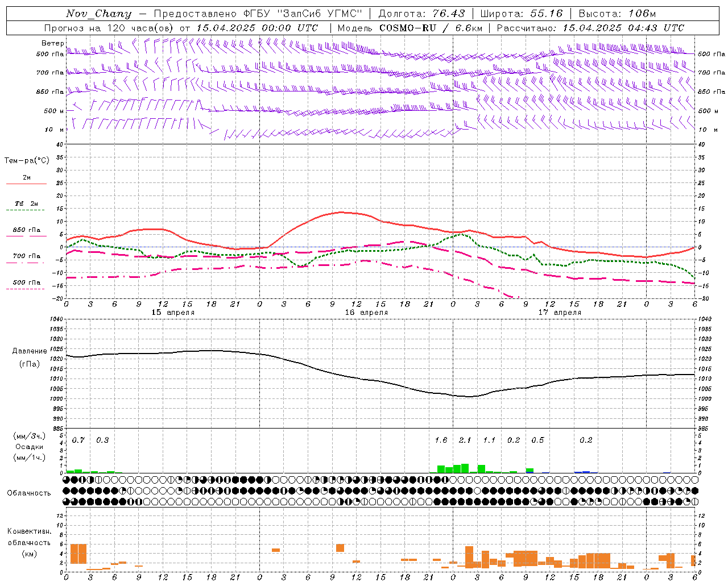Click the forecast start time 15.04.2025 00:00 UTC

[257, 28]
